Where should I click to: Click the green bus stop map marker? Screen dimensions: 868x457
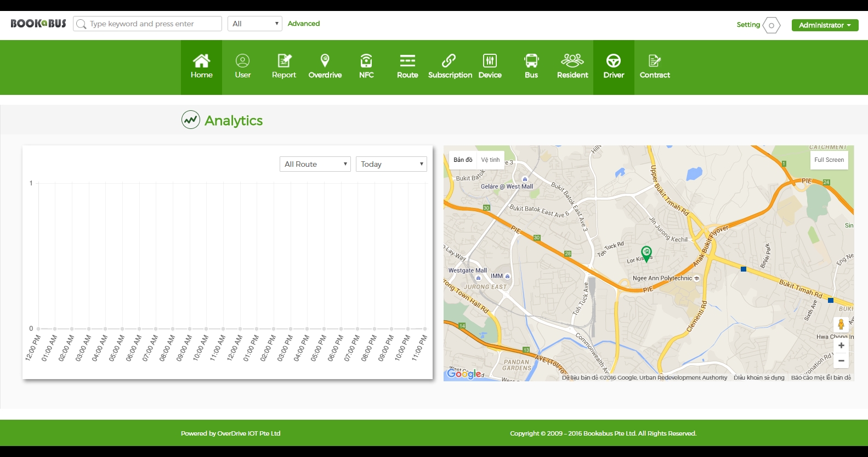(646, 254)
